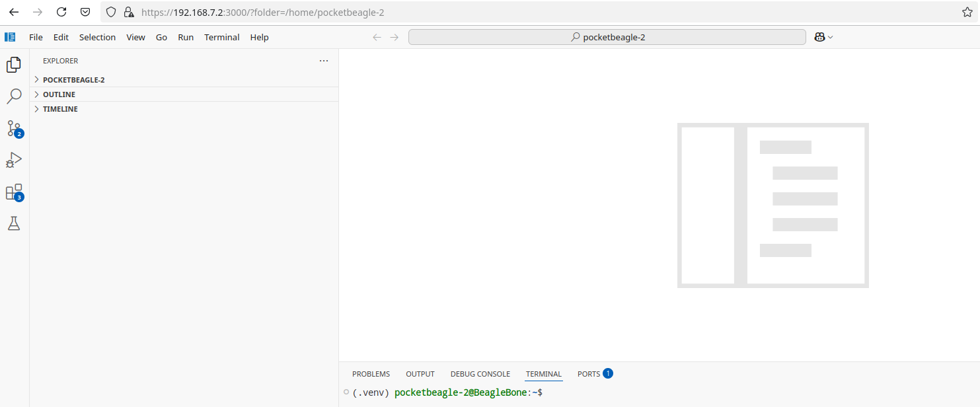Open Source Control with 2 pending changes
The width and height of the screenshot is (980, 407).
(x=14, y=129)
